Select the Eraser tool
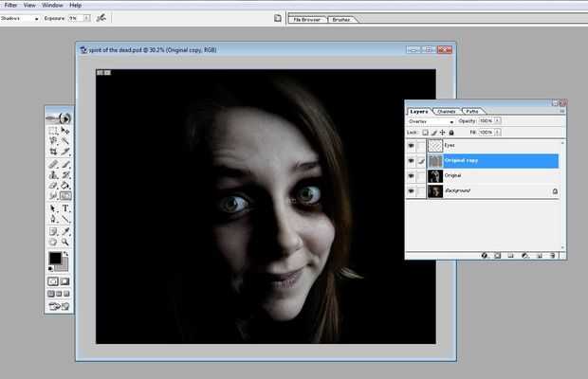The height and width of the screenshot is (379, 588). (53, 186)
